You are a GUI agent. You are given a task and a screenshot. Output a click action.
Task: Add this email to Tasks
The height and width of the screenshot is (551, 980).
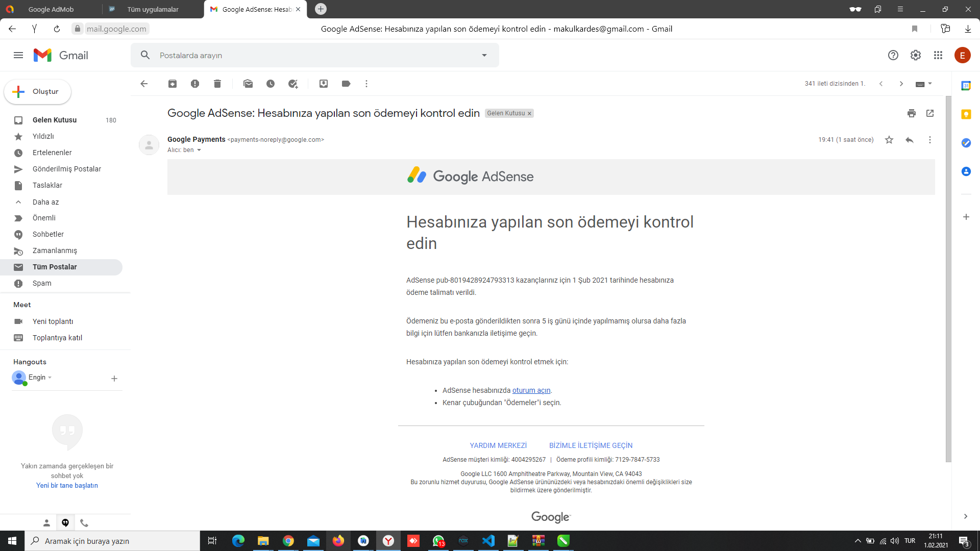293,84
